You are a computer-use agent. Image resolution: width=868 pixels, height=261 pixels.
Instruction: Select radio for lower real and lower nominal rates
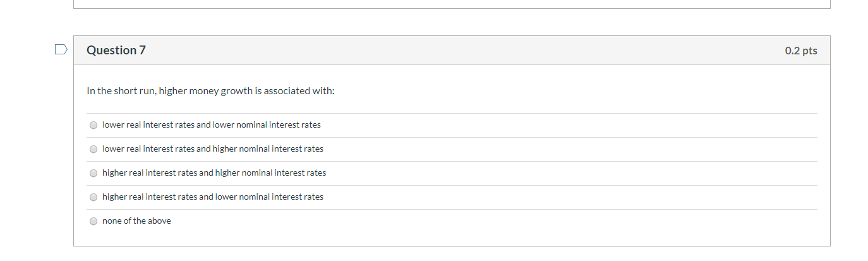pyautogui.click(x=93, y=125)
